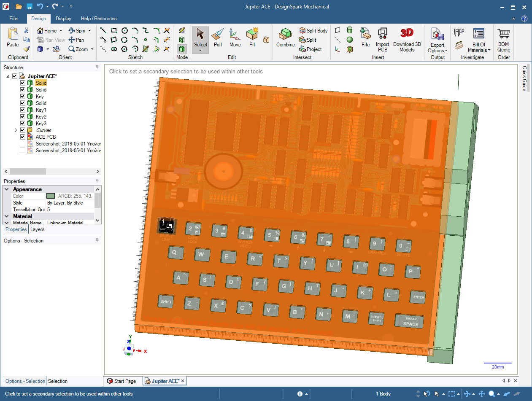Viewport: 532px width, 401px height.
Task: Toggle visibility checkbox of Key
Action: [23, 96]
